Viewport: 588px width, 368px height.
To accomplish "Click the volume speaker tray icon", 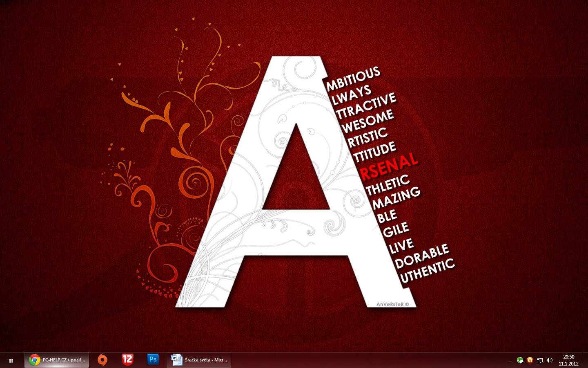I will [x=550, y=360].
